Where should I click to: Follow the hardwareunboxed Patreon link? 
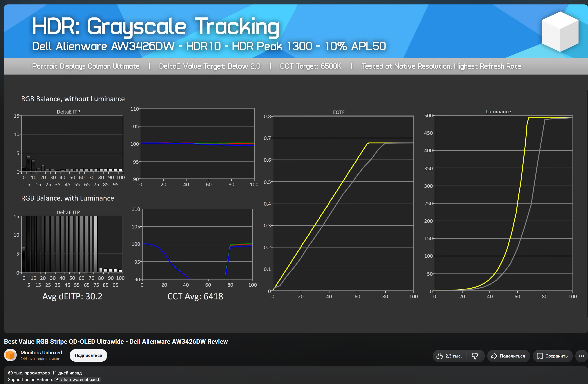pyautogui.click(x=78, y=379)
